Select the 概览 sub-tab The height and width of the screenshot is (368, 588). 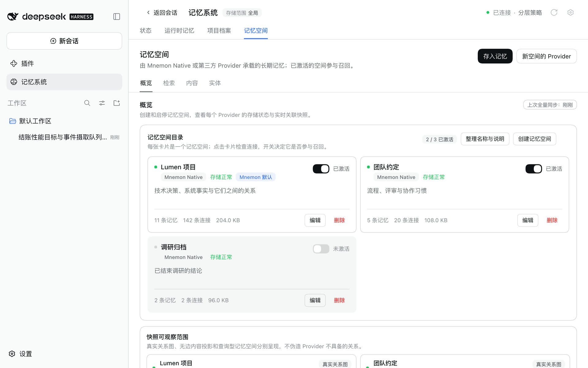click(146, 83)
